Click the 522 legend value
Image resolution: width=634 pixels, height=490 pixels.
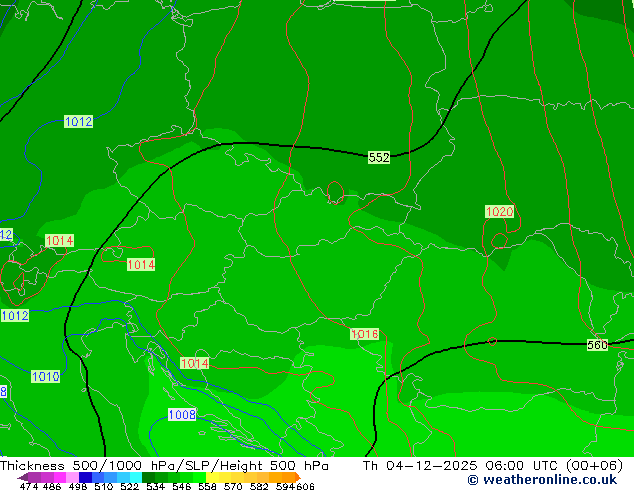(x=129, y=486)
